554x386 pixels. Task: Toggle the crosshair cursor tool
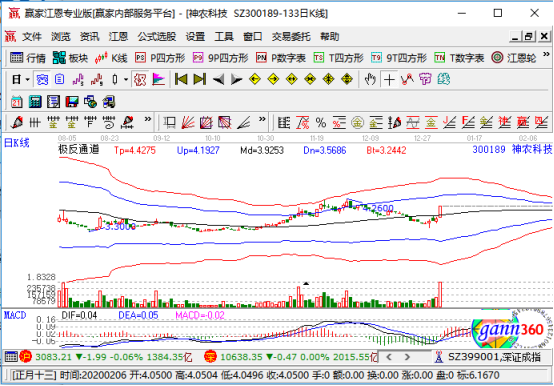click(389, 79)
